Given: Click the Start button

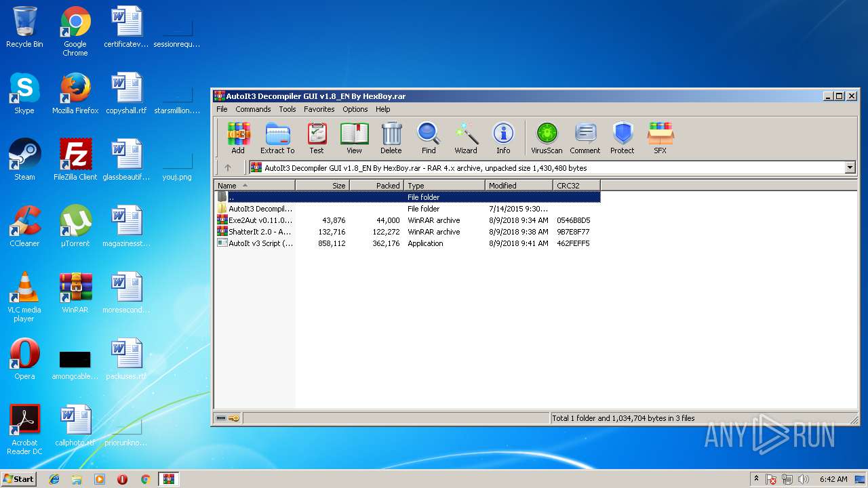Looking at the screenshot, I should (18, 479).
